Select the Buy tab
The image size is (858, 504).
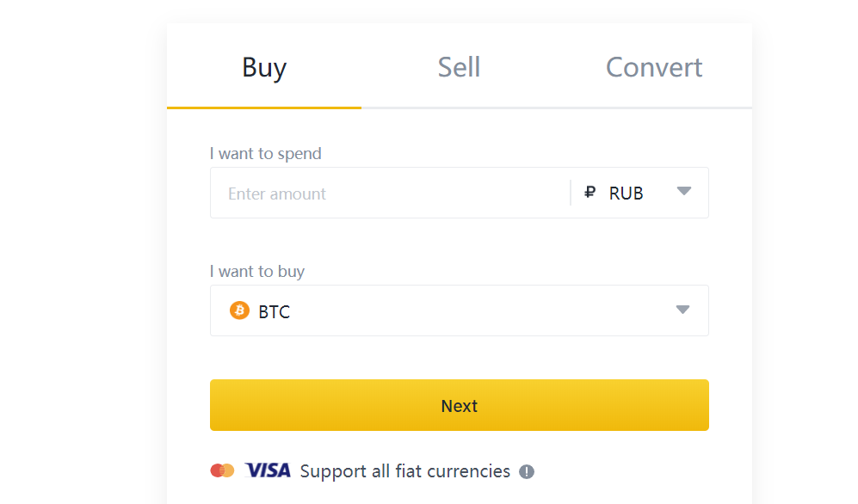263,67
